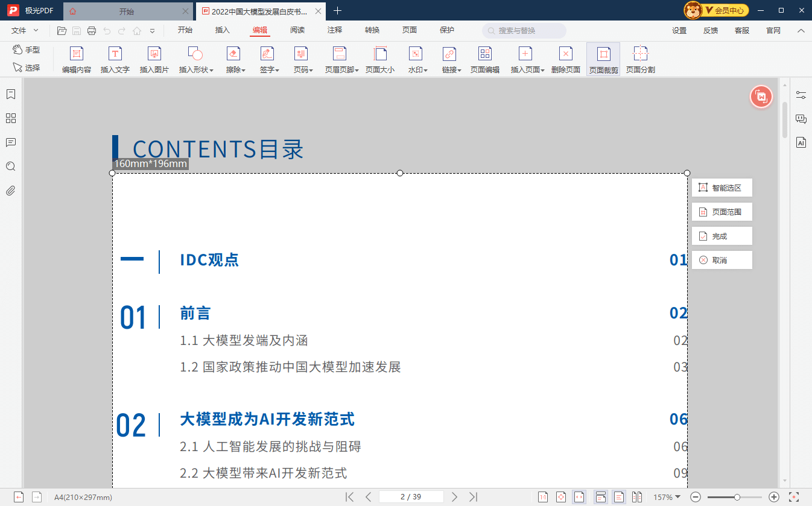Open the properties sliders panel on right

click(x=801, y=95)
